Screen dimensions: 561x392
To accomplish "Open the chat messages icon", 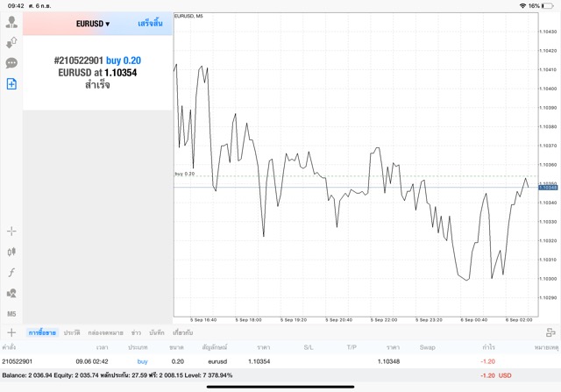I will [11, 63].
